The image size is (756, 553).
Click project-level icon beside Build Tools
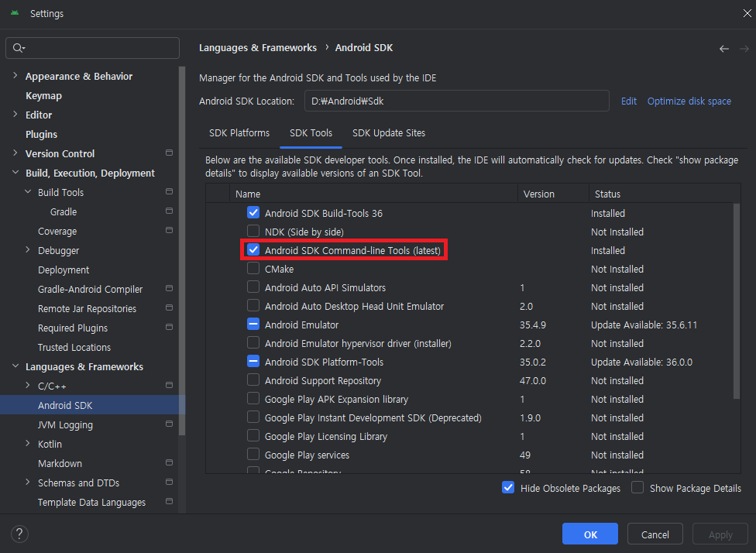[169, 191]
